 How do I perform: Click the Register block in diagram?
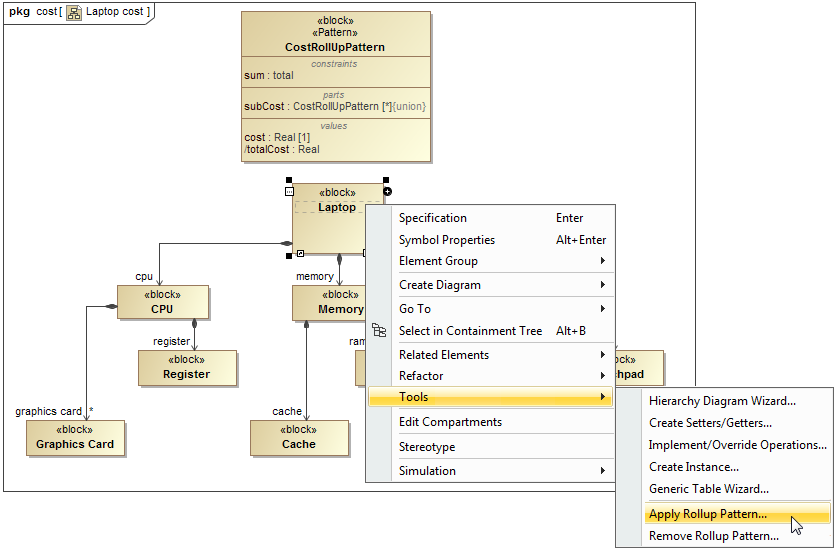click(x=187, y=368)
